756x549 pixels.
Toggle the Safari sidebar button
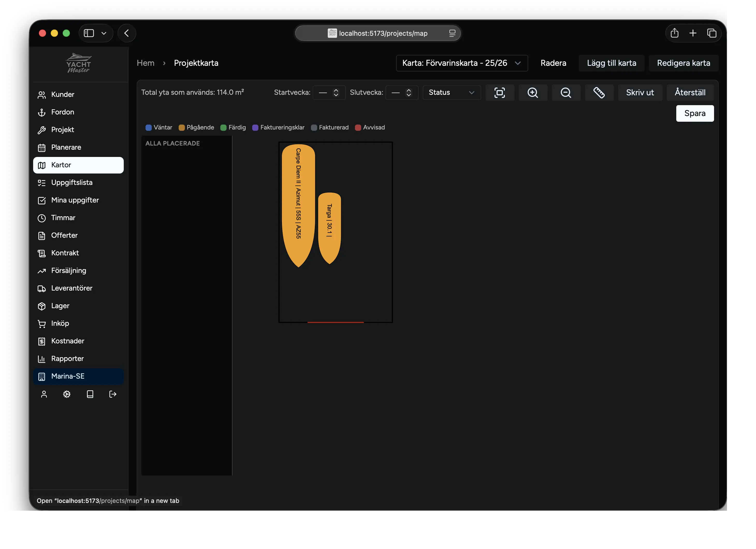[89, 33]
